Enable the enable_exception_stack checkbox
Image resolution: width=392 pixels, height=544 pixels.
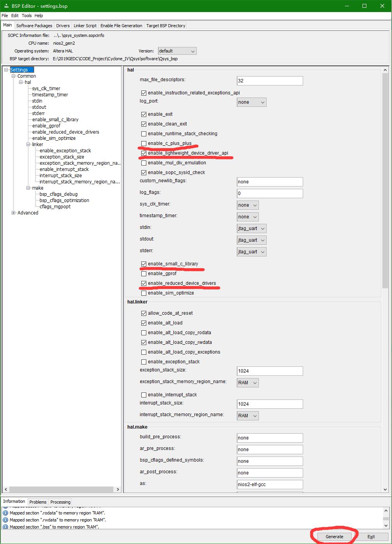[x=144, y=362]
